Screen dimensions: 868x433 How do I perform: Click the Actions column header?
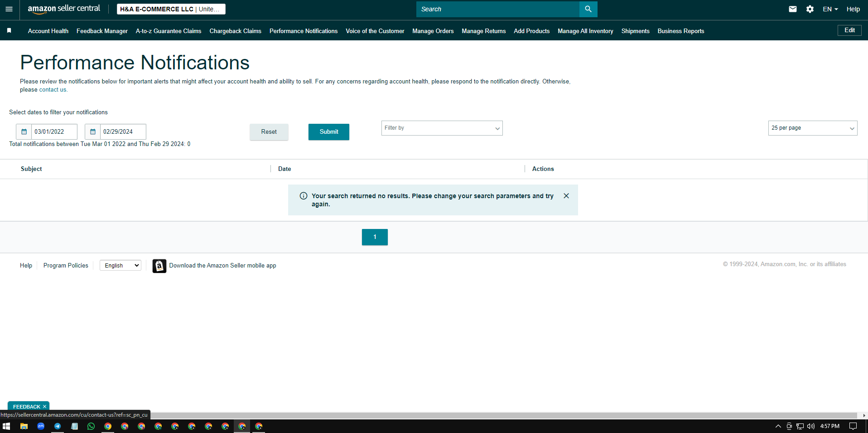(543, 169)
